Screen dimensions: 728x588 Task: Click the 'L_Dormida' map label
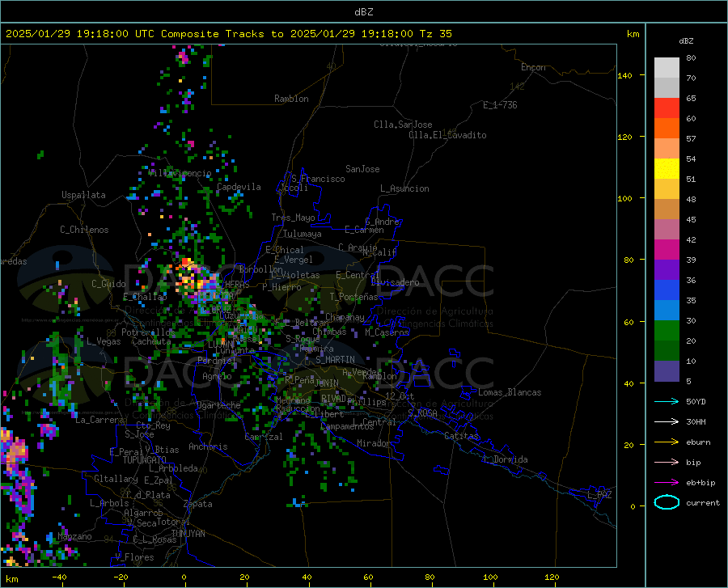pos(506,459)
